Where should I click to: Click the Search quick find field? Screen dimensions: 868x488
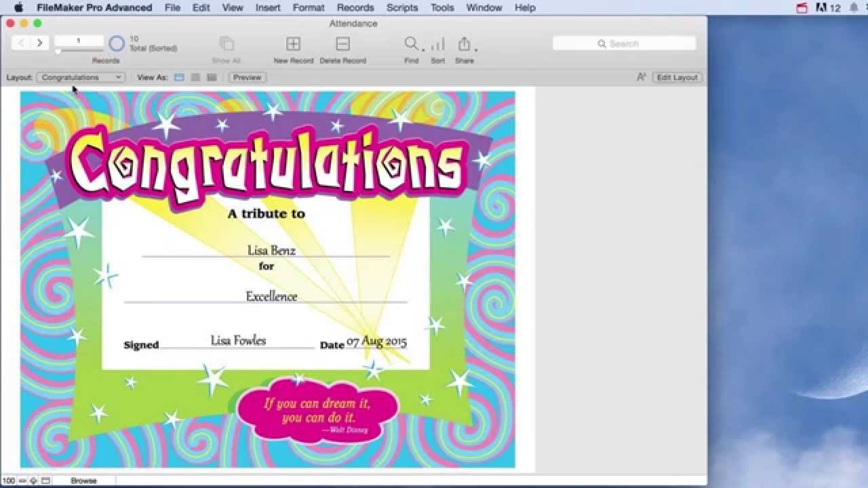pyautogui.click(x=624, y=43)
